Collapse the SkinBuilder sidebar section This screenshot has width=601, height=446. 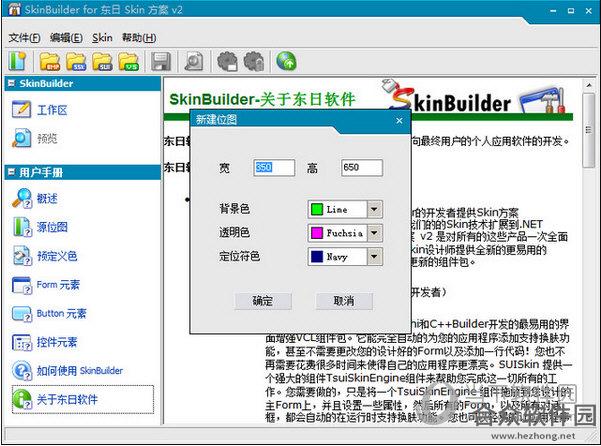coord(11,83)
